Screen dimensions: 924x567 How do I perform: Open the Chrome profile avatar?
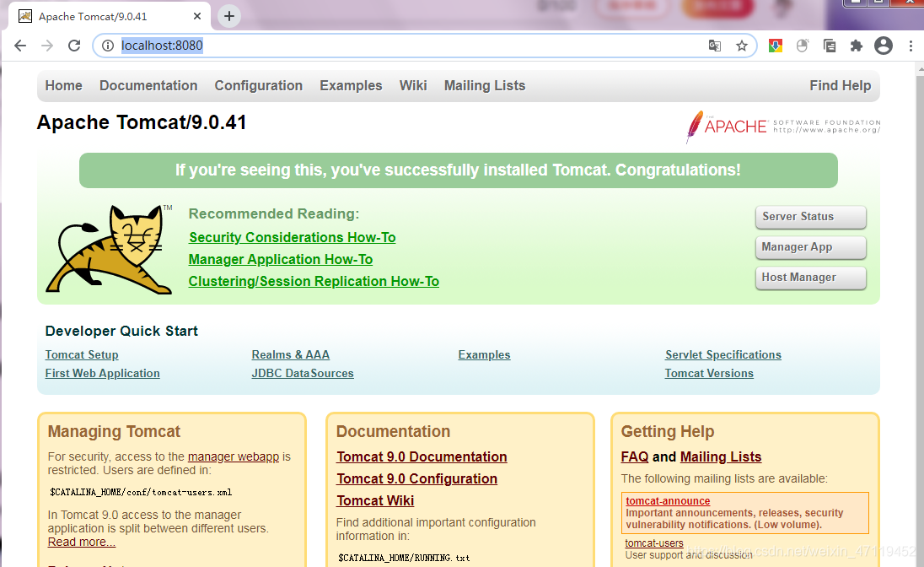point(884,46)
